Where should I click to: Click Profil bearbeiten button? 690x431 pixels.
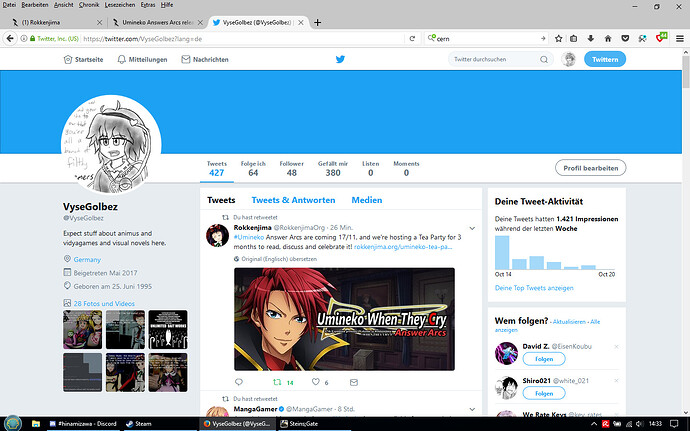pyautogui.click(x=591, y=168)
